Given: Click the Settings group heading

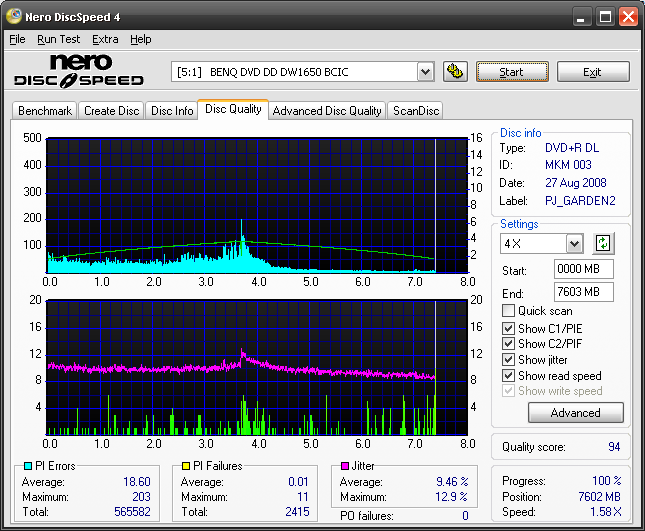Looking at the screenshot, I should pyautogui.click(x=519, y=224).
